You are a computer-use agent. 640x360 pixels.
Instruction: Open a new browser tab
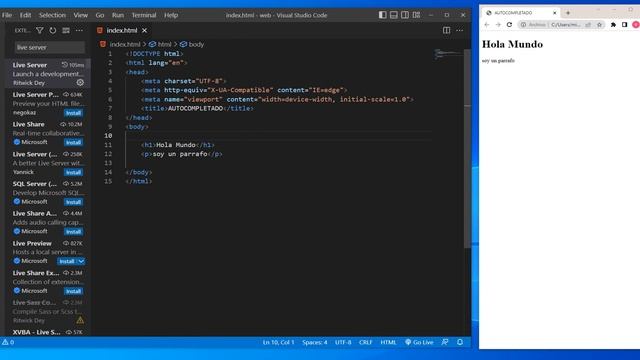pyautogui.click(x=568, y=13)
